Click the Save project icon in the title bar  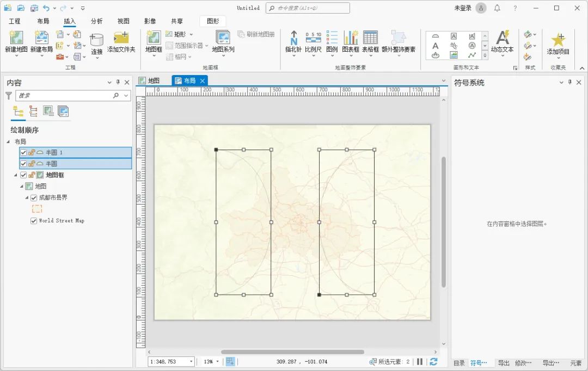click(x=34, y=8)
